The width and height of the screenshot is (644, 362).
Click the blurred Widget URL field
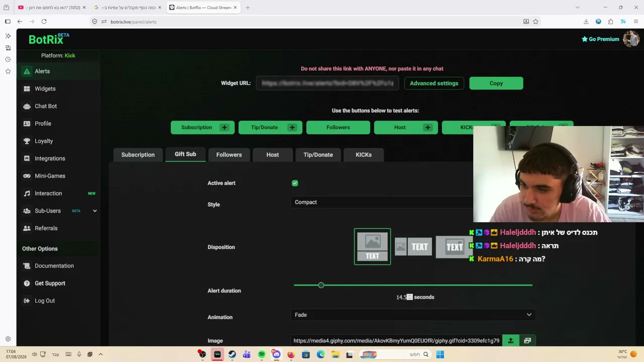(x=328, y=83)
